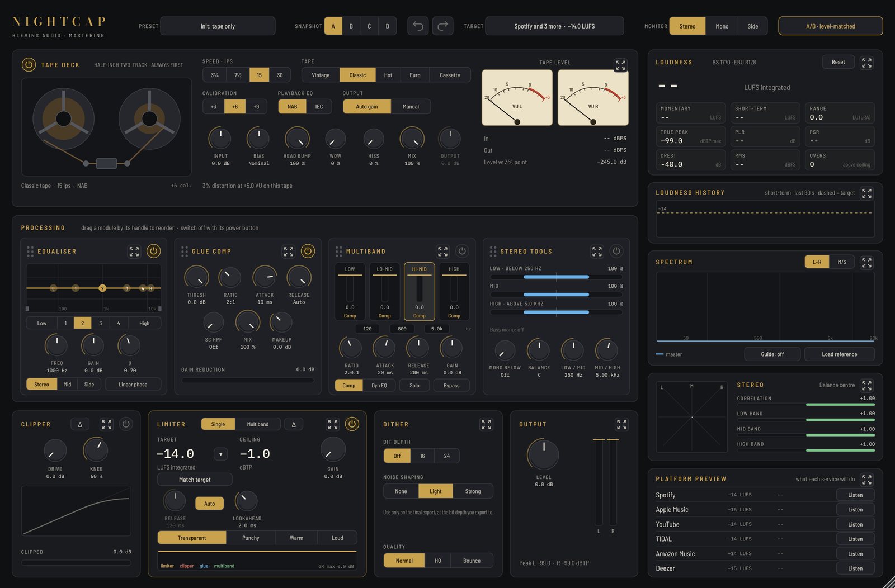Screen dimensions: 895x588
Task: Select the Vintage tape type
Action: tap(321, 75)
